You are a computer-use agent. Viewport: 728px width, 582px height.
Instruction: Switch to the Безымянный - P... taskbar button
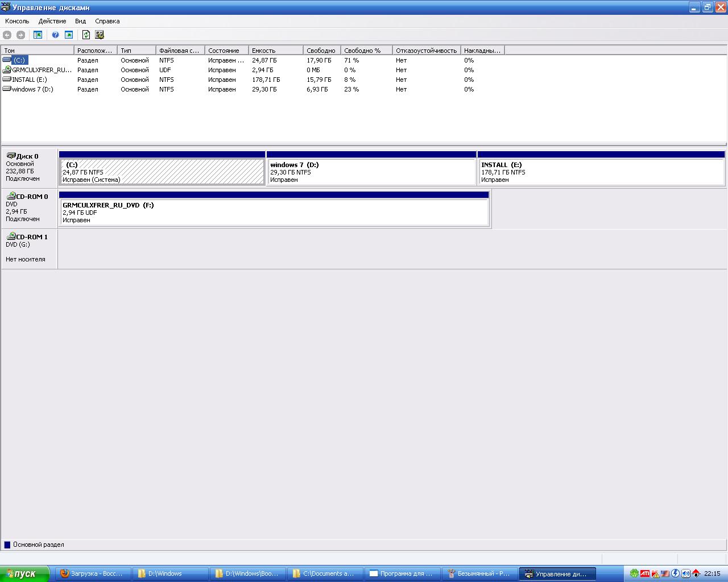[479, 573]
